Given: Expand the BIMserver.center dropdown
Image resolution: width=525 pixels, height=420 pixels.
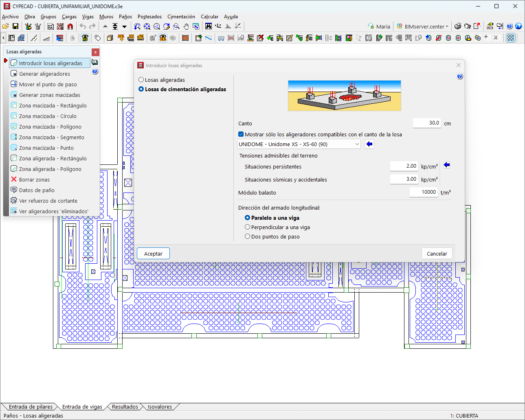Looking at the screenshot, I should 447,26.
